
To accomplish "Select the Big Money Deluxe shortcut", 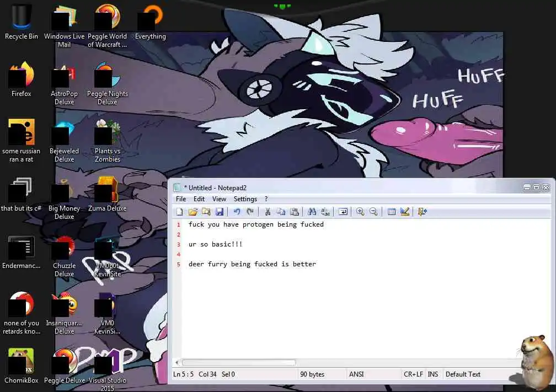I will coord(64,198).
